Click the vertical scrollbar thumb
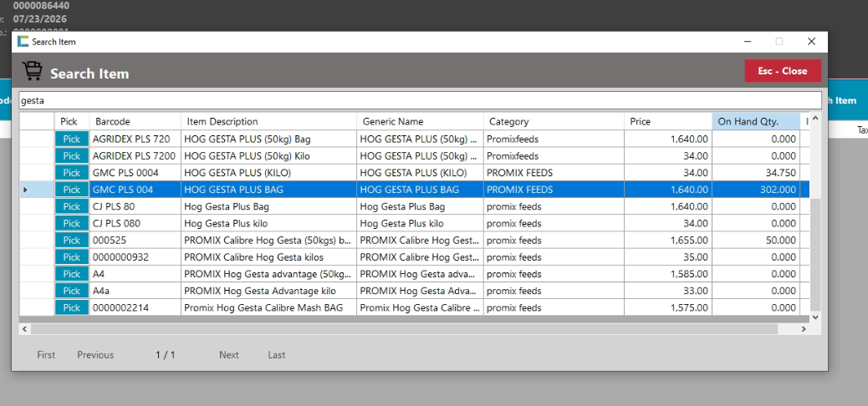This screenshot has width=868, height=406. 814,255
